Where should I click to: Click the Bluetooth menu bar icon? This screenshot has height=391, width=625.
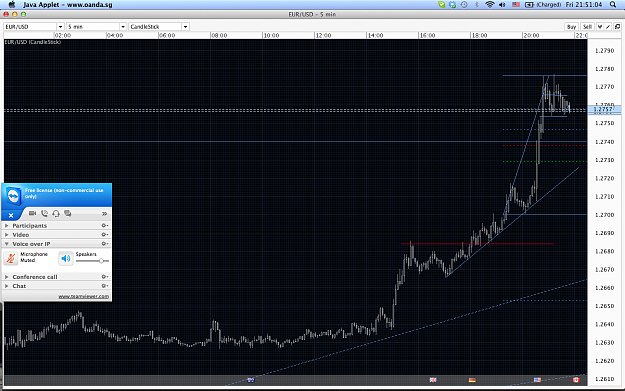click(476, 5)
